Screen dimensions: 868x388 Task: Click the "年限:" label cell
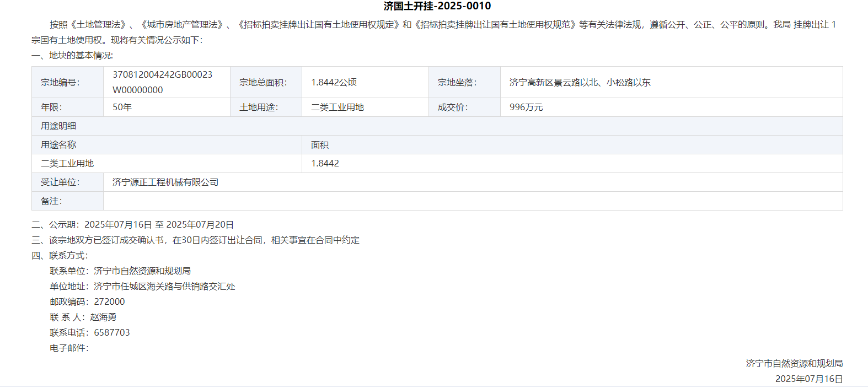click(x=67, y=107)
